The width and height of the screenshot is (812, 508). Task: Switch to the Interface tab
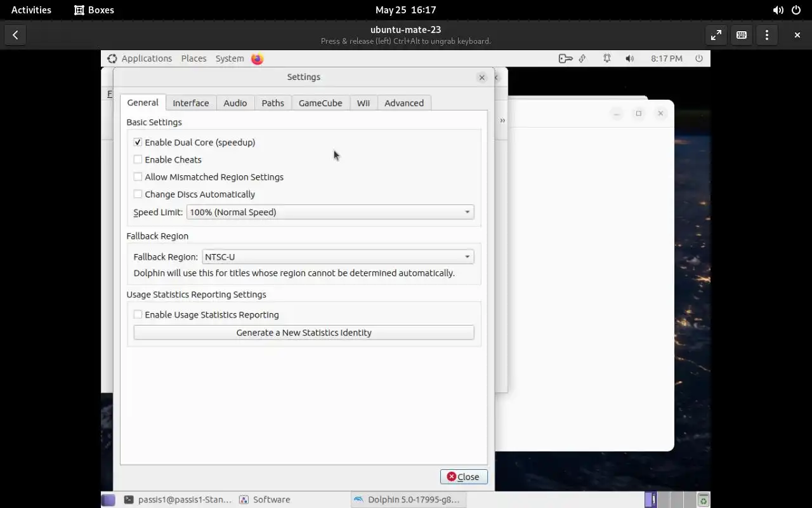(x=191, y=103)
